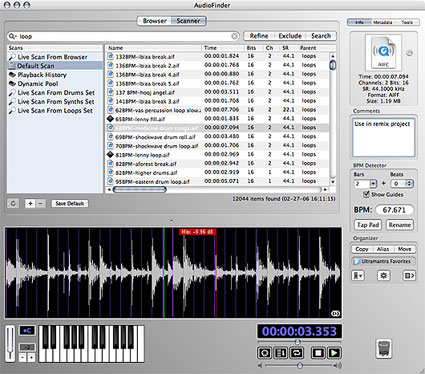The image size is (425, 374).
Task: Click the red Hit marker label on the waveform
Action: point(198,232)
